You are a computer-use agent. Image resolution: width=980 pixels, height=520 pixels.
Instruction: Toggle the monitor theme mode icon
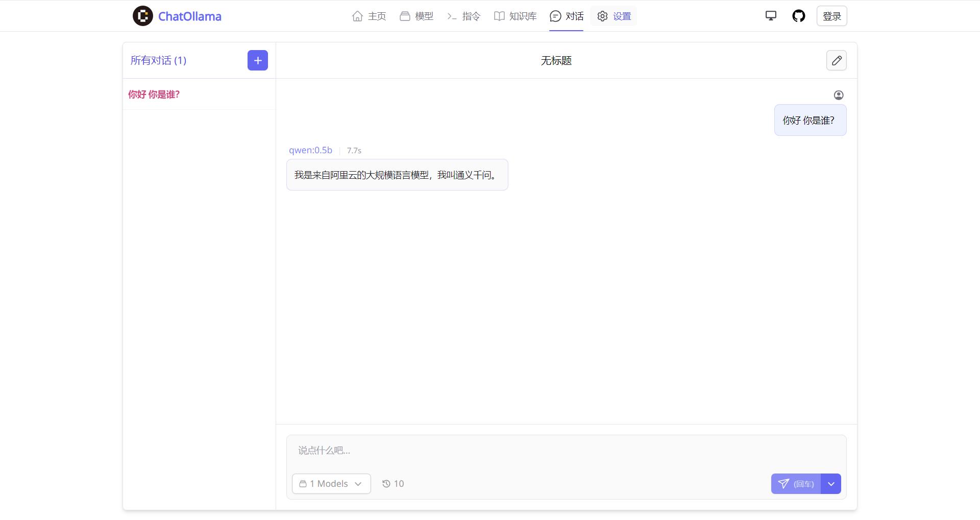(771, 16)
